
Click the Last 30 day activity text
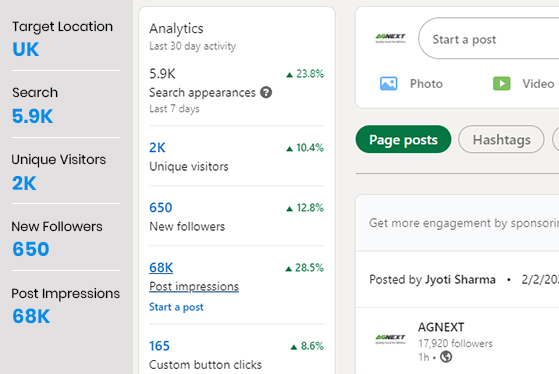pos(193,46)
